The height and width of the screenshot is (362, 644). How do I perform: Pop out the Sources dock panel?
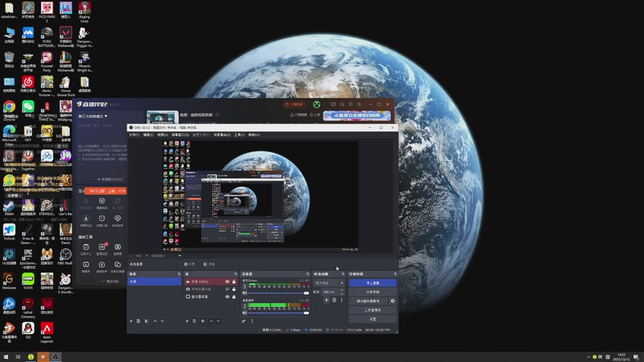236,274
